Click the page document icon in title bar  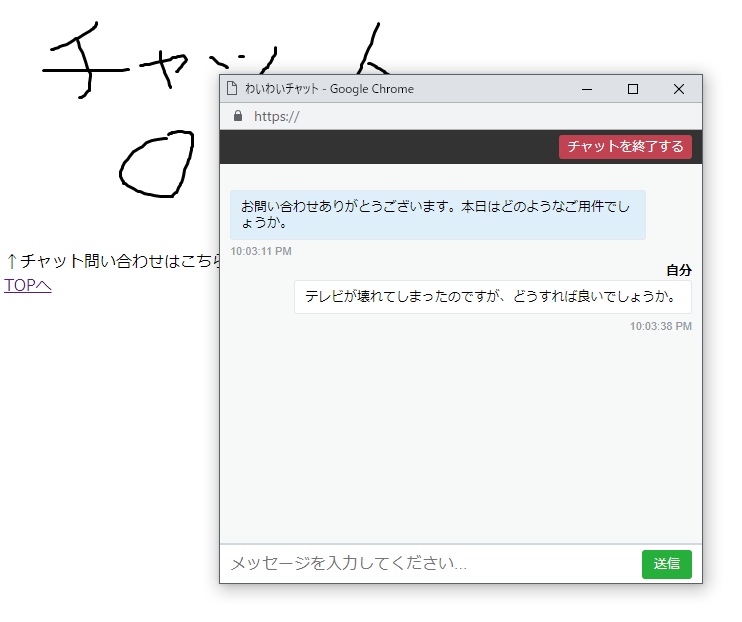point(232,88)
